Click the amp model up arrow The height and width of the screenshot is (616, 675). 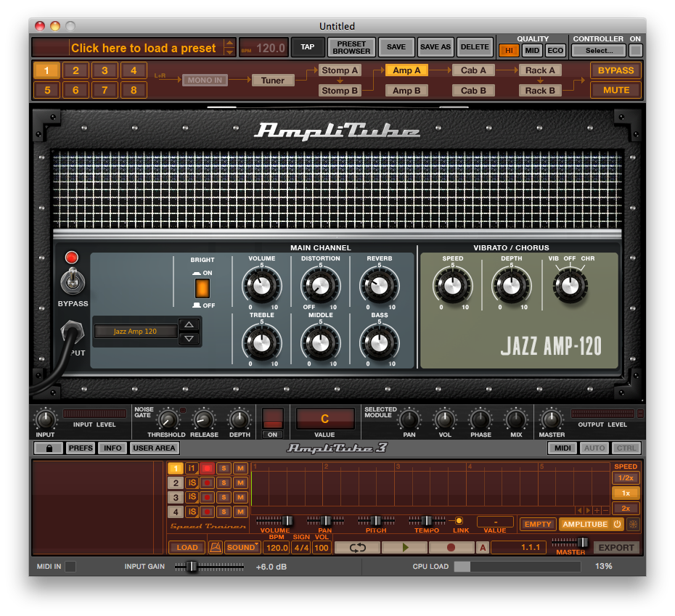(x=189, y=324)
